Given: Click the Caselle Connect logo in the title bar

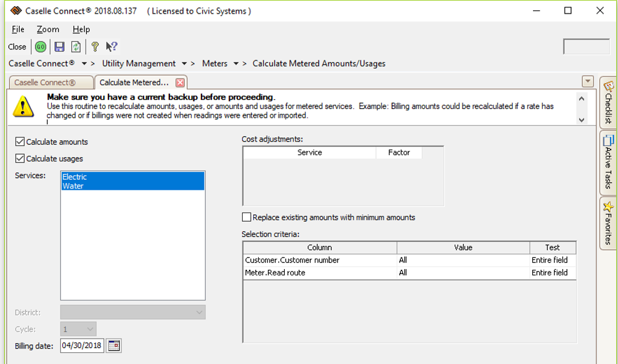Looking at the screenshot, I should (15, 10).
